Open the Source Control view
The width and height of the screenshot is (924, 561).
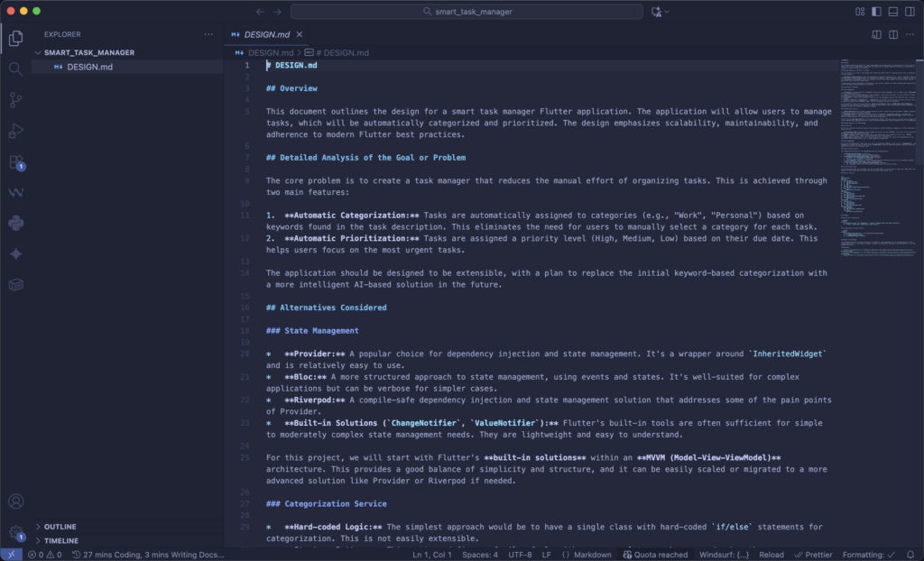[x=15, y=100]
